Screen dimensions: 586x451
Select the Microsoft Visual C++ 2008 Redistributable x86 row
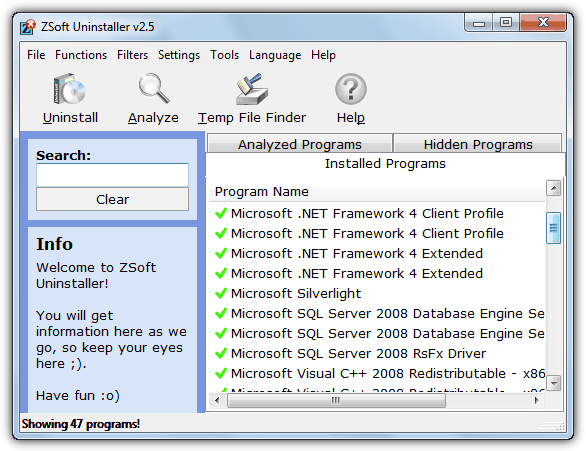pos(377,373)
